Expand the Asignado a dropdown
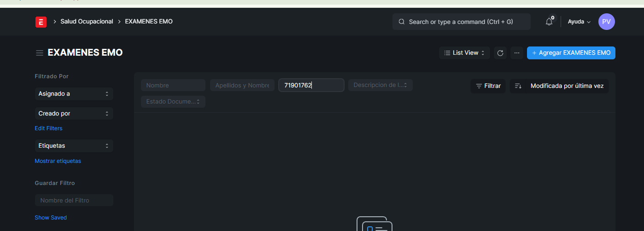Viewport: 644px width, 231px height. [x=74, y=94]
